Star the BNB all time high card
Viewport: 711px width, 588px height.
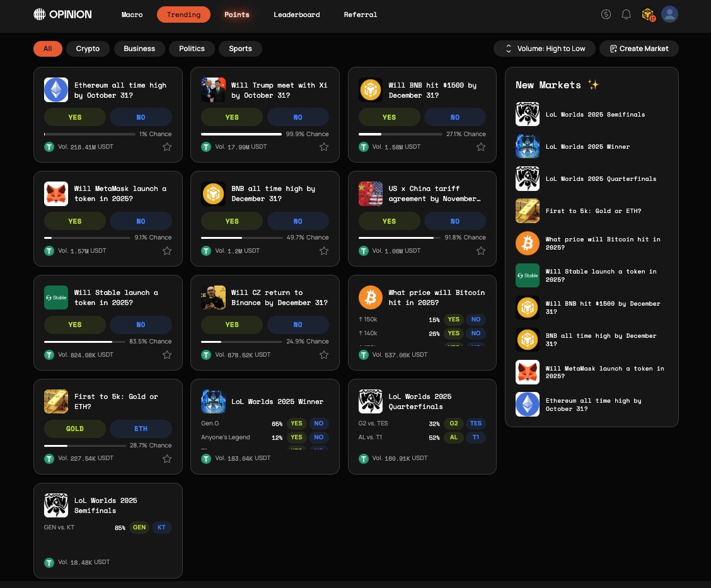click(324, 251)
